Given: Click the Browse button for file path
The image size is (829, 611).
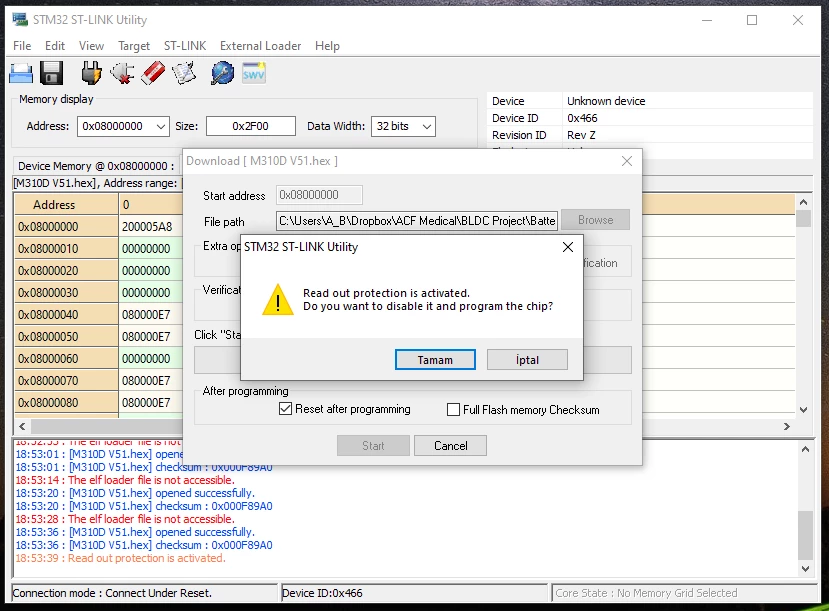Looking at the screenshot, I should tap(595, 220).
